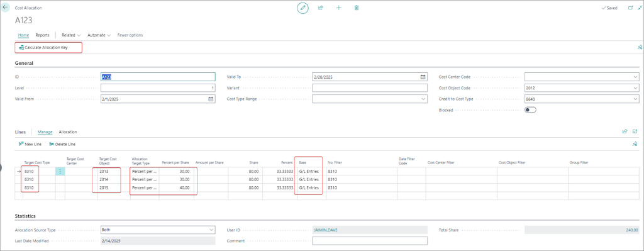The height and width of the screenshot is (251, 644).
Task: Expand the Automate menu
Action: pyautogui.click(x=99, y=35)
